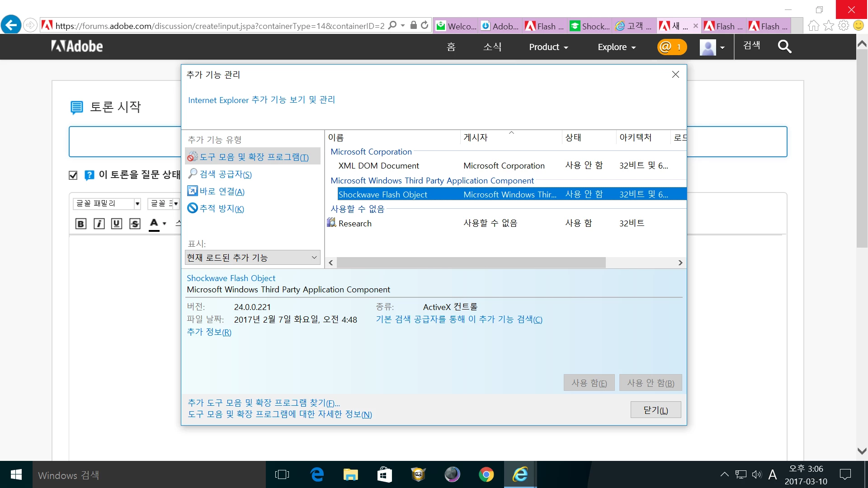The image size is (868, 488).
Task: Toggle italic formatting in editor toolbar
Action: [x=99, y=224]
